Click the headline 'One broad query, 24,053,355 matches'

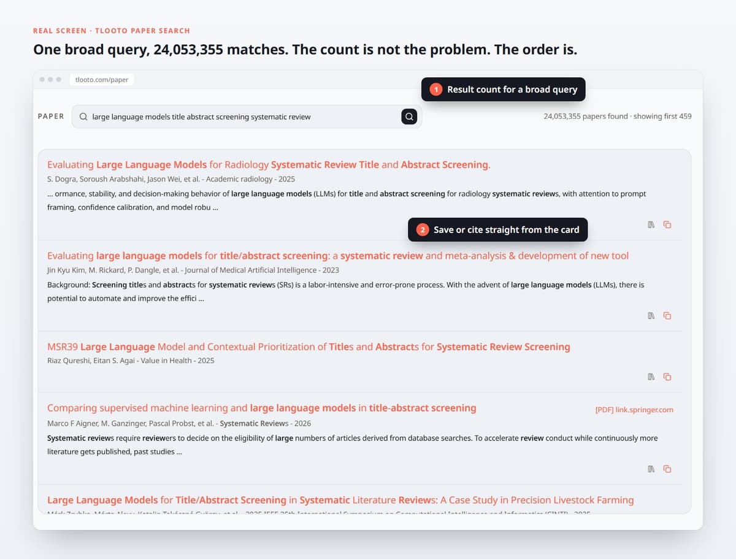tap(305, 50)
